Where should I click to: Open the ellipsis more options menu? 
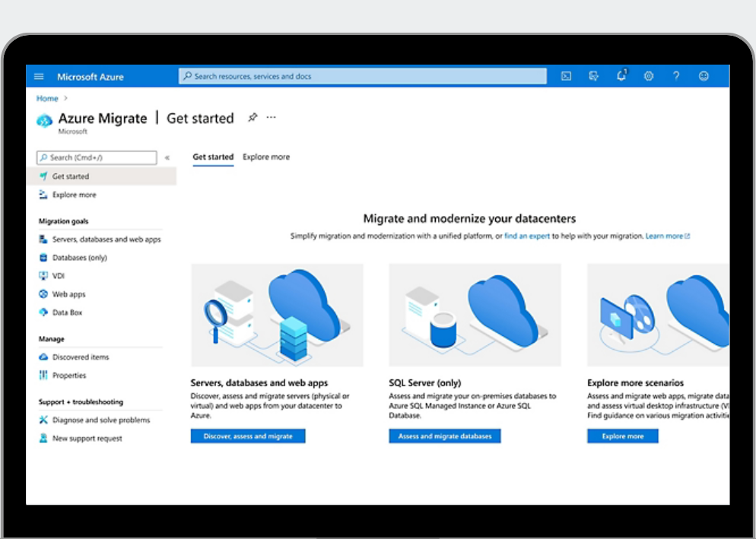tap(272, 117)
